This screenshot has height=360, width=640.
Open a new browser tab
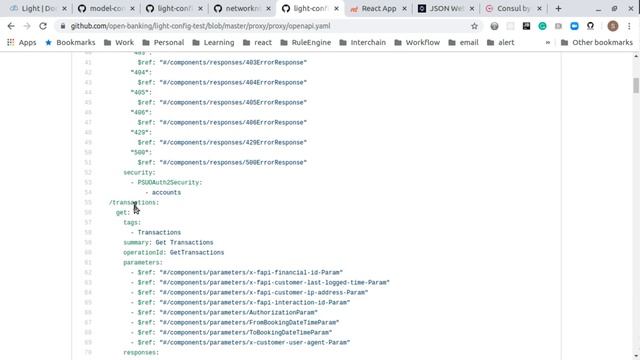tap(558, 9)
